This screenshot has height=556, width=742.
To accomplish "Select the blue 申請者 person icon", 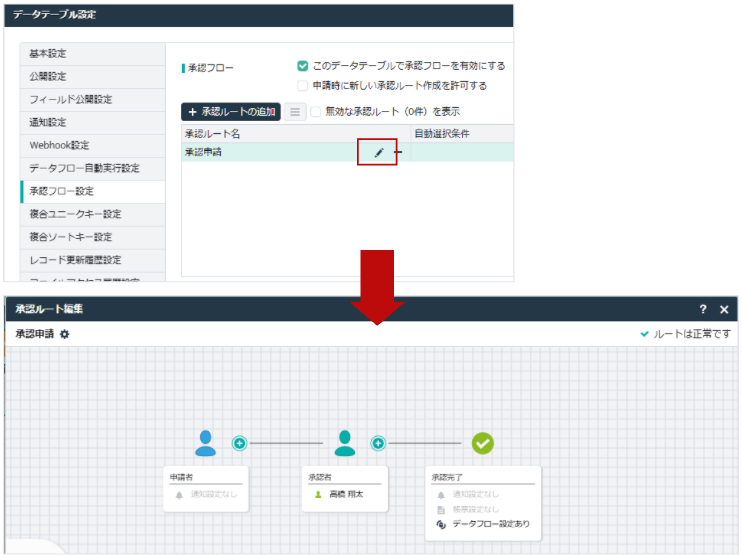I will pyautogui.click(x=206, y=443).
